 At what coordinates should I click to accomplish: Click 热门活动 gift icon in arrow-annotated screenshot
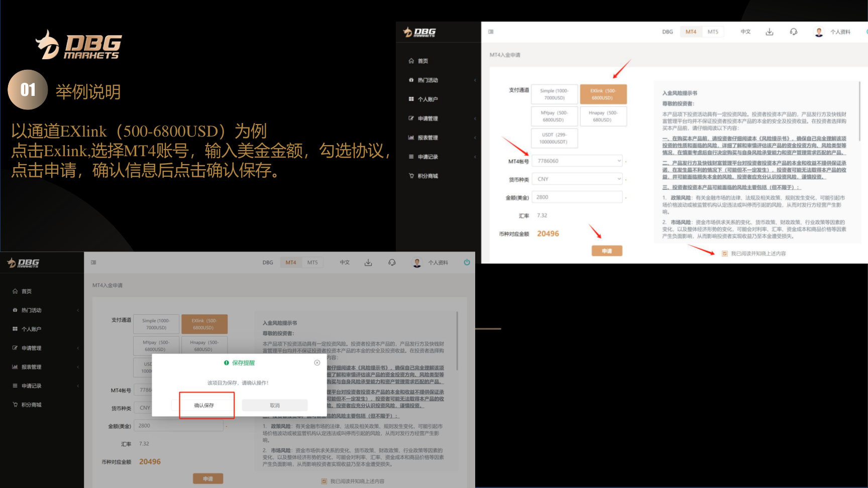tap(411, 80)
